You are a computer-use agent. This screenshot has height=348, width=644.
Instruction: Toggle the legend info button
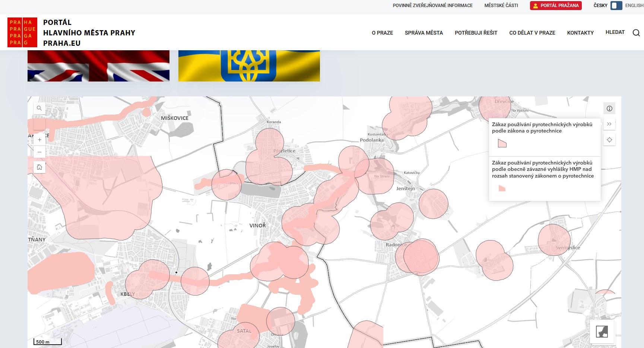coord(609,109)
